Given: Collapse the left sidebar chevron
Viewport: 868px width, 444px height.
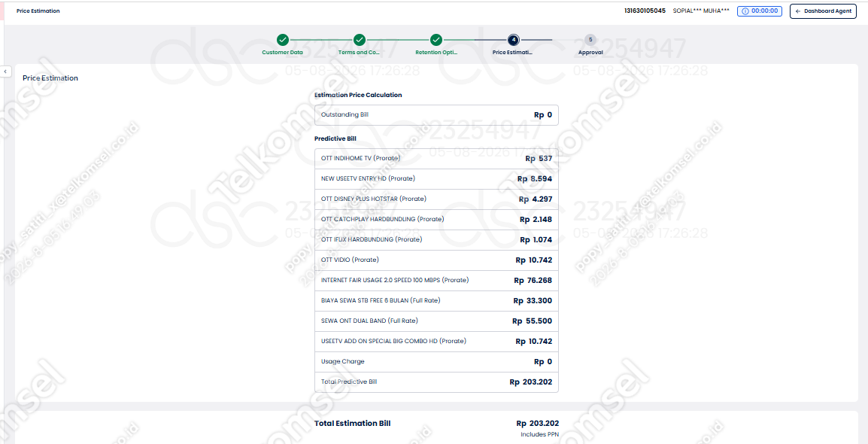Looking at the screenshot, I should 5,71.
